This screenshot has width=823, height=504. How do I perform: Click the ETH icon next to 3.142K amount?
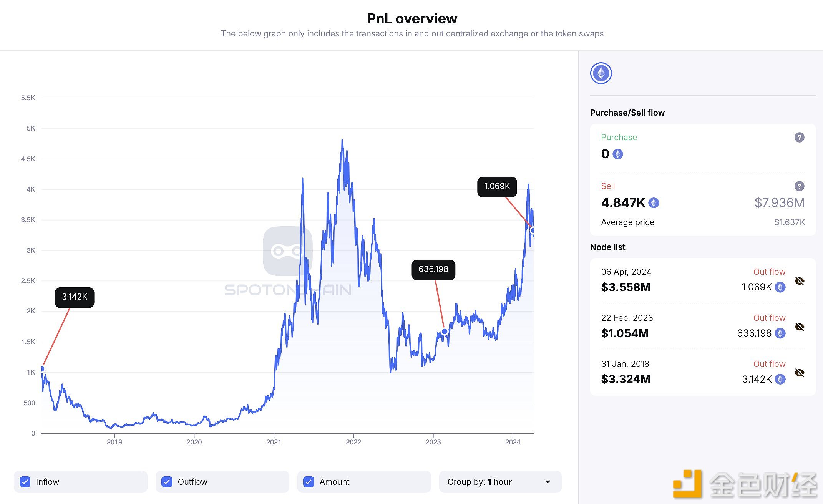pos(780,379)
